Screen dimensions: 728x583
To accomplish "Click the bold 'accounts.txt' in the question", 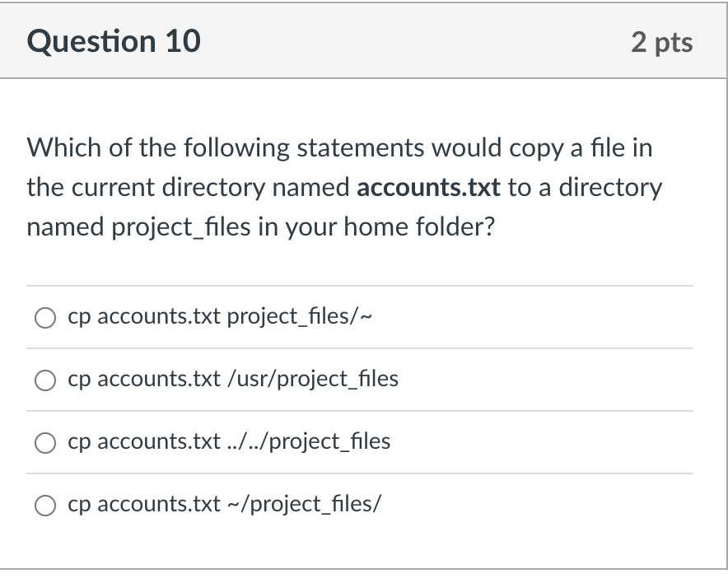I will (428, 188).
